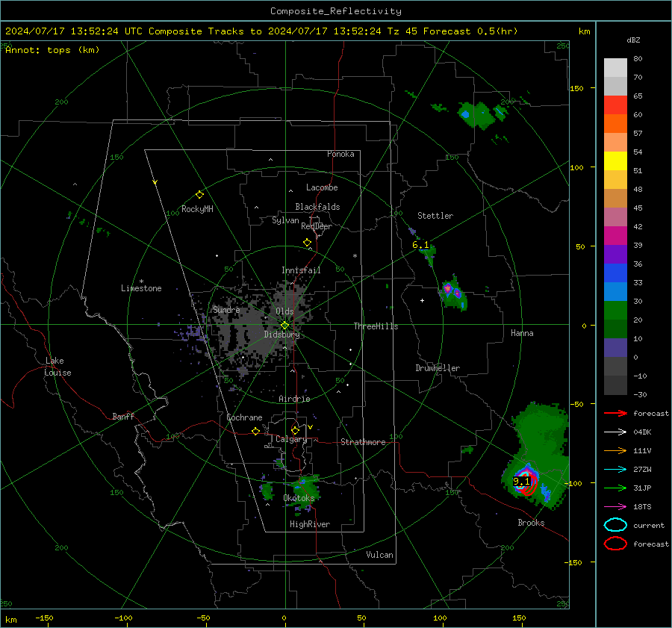
Task: Click the pink 42-45 dBZ swatch
Action: pyautogui.click(x=615, y=217)
